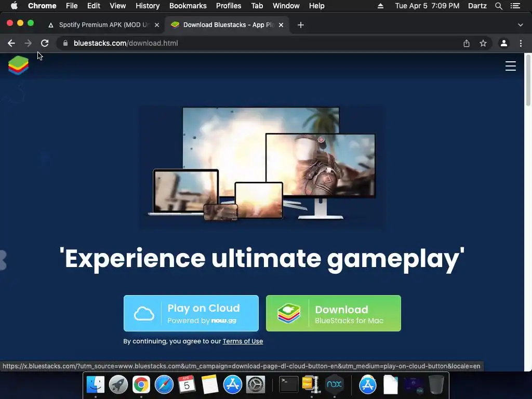The image size is (532, 399).
Task: Open the archive utility zipper icon in Dock
Action: (311, 385)
